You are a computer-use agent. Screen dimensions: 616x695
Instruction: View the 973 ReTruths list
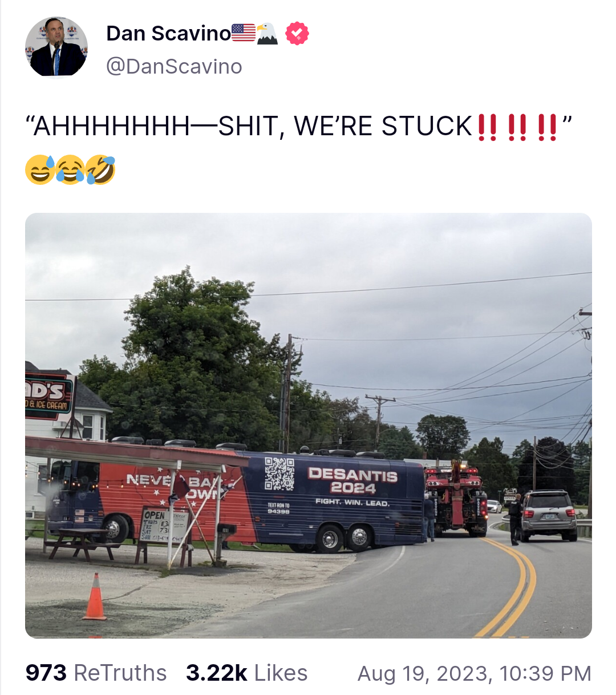click(x=96, y=673)
